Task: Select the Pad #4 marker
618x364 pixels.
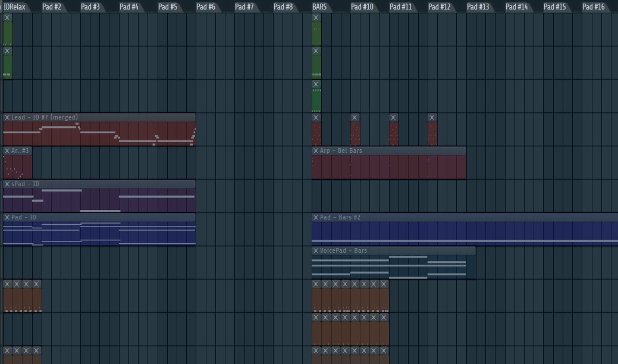Action: pos(129,7)
